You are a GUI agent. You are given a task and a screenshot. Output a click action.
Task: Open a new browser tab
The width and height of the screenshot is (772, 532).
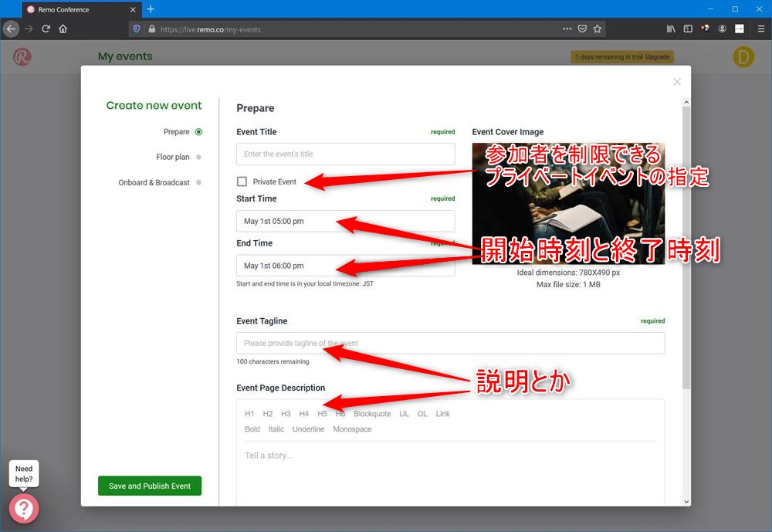(151, 8)
